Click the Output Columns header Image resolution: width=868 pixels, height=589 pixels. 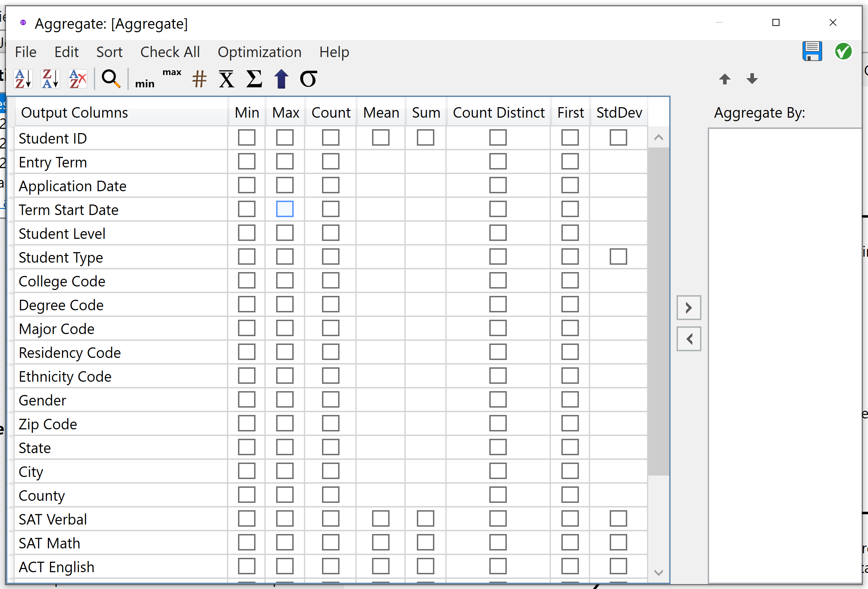121,112
